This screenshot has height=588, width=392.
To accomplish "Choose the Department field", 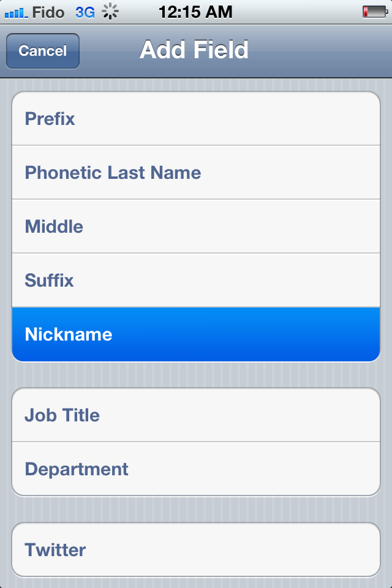I will coord(196,469).
